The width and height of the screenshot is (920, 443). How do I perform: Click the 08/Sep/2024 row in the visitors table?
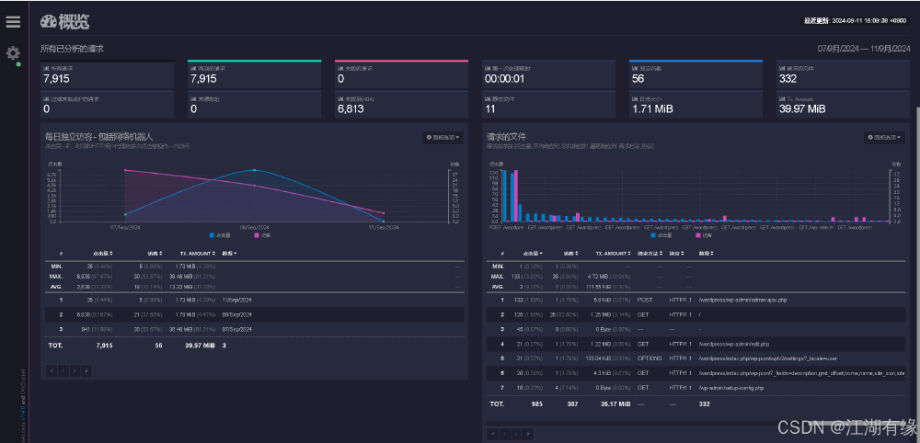coord(255,315)
